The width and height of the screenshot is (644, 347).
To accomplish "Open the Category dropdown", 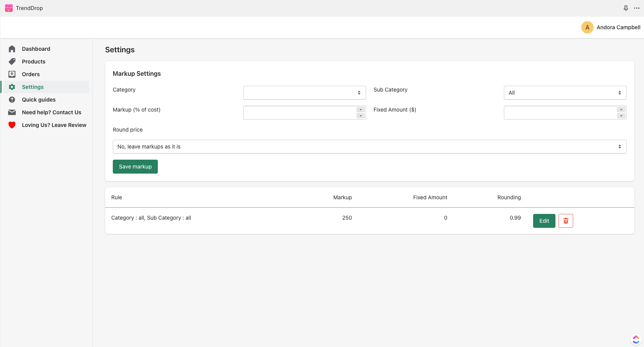I will pyautogui.click(x=304, y=93).
